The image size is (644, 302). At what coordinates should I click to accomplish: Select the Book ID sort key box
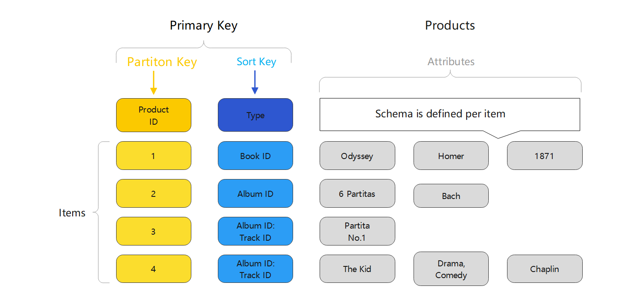tap(255, 156)
